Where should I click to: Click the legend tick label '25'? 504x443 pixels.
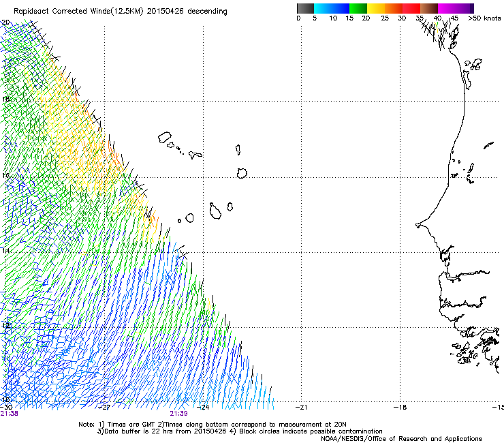click(x=385, y=18)
